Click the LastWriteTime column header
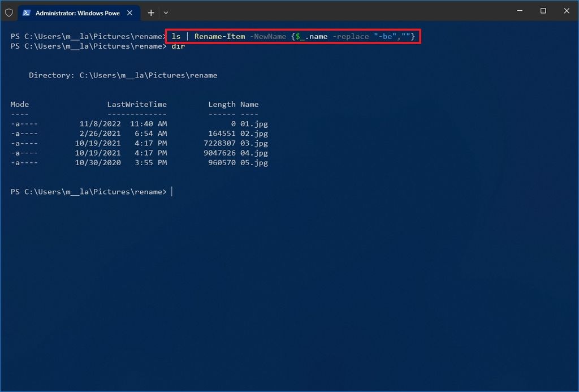Image resolution: width=579 pixels, height=392 pixels. click(137, 104)
